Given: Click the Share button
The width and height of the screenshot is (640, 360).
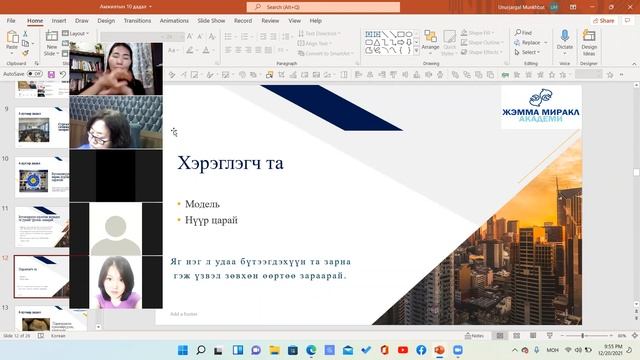Looking at the screenshot, I should point(603,20).
